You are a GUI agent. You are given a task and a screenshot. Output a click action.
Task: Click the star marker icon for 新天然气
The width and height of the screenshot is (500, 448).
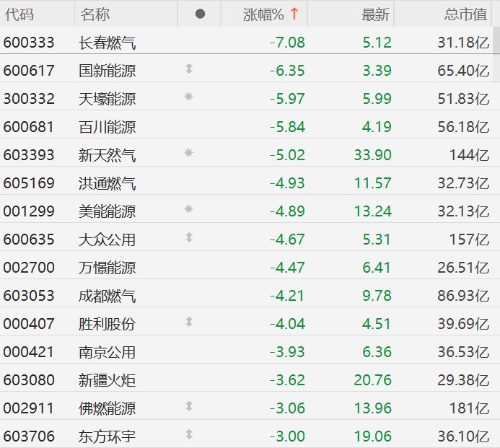(x=189, y=153)
